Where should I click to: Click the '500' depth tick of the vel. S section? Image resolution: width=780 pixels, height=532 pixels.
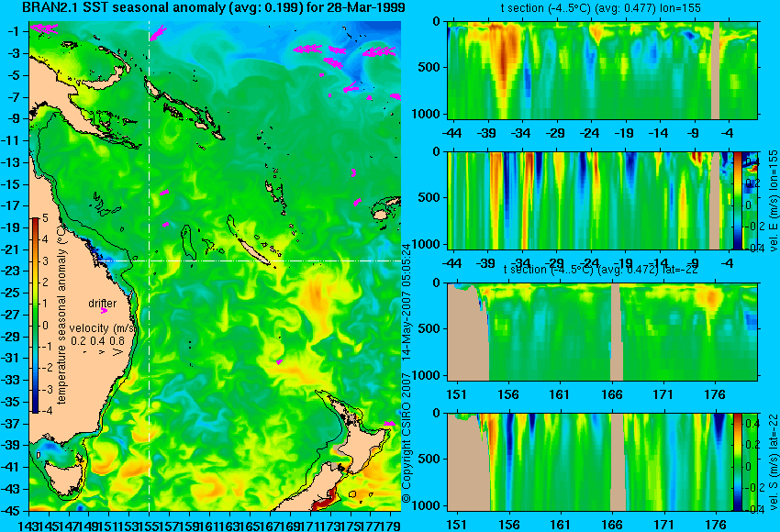coord(430,459)
